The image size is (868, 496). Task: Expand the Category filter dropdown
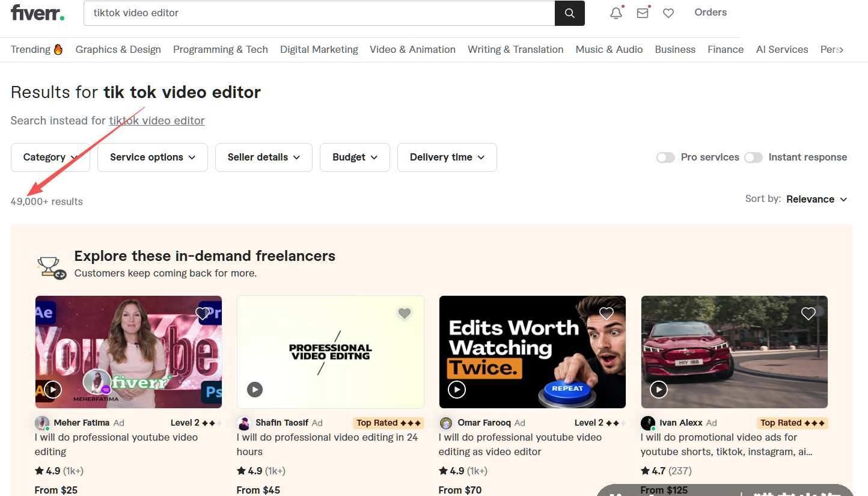tap(50, 158)
